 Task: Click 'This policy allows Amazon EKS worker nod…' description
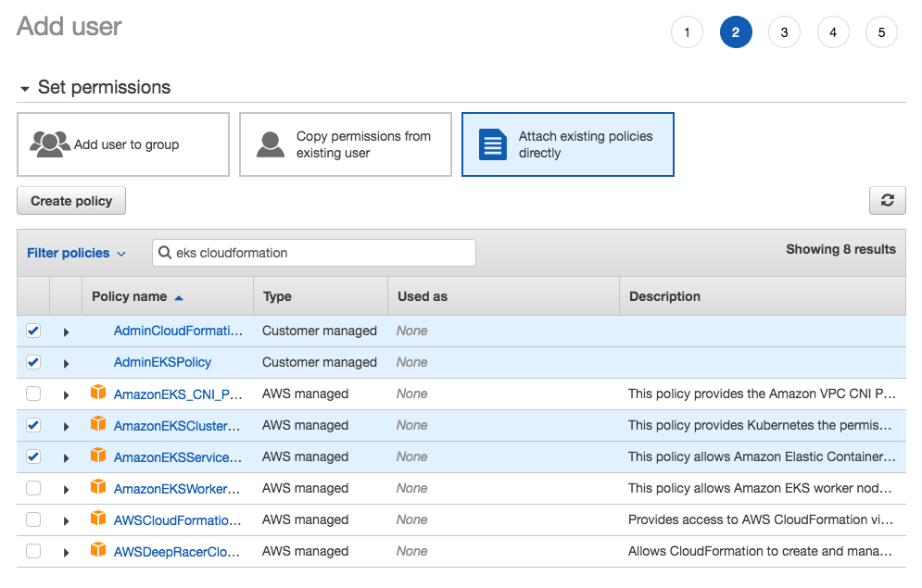coord(760,488)
